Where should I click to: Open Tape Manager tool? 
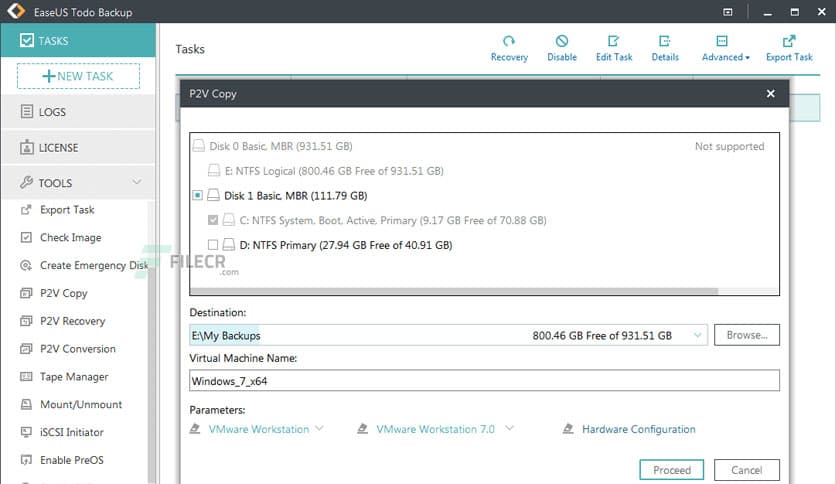click(x=74, y=377)
